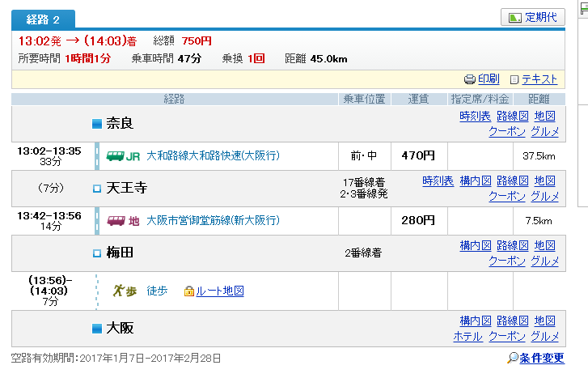The width and height of the screenshot is (588, 378).
Task: Click the 定期代 button
Action: pos(533,17)
